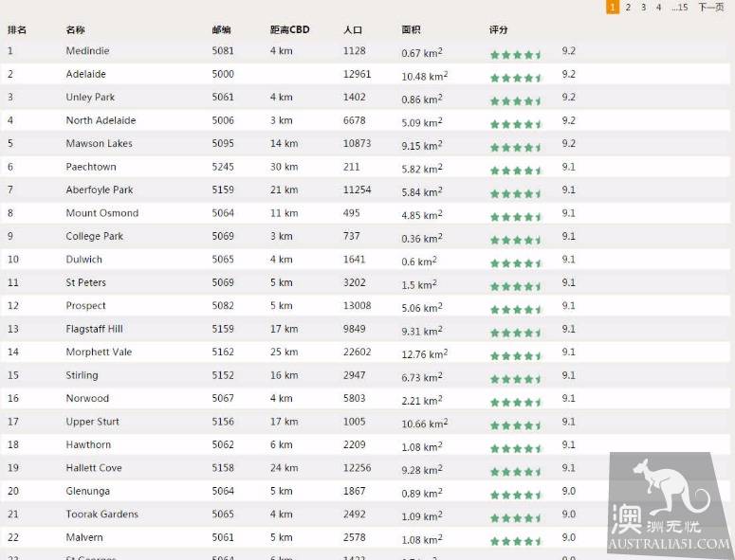The width and height of the screenshot is (735, 560).
Task: Click star rating for North Adelaide
Action: point(516,124)
